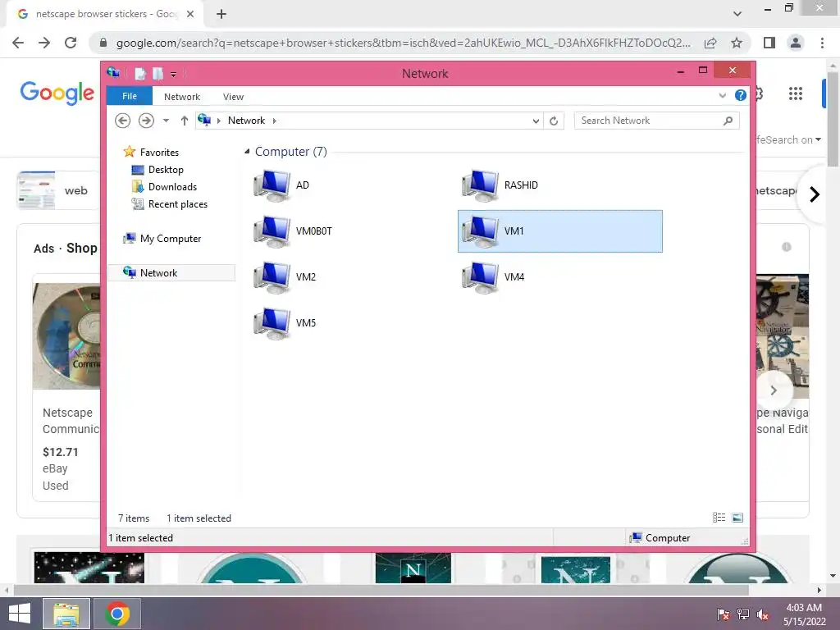Viewport: 840px width, 630px height.
Task: Open recent locations dropdown arrow
Action: coord(166,121)
